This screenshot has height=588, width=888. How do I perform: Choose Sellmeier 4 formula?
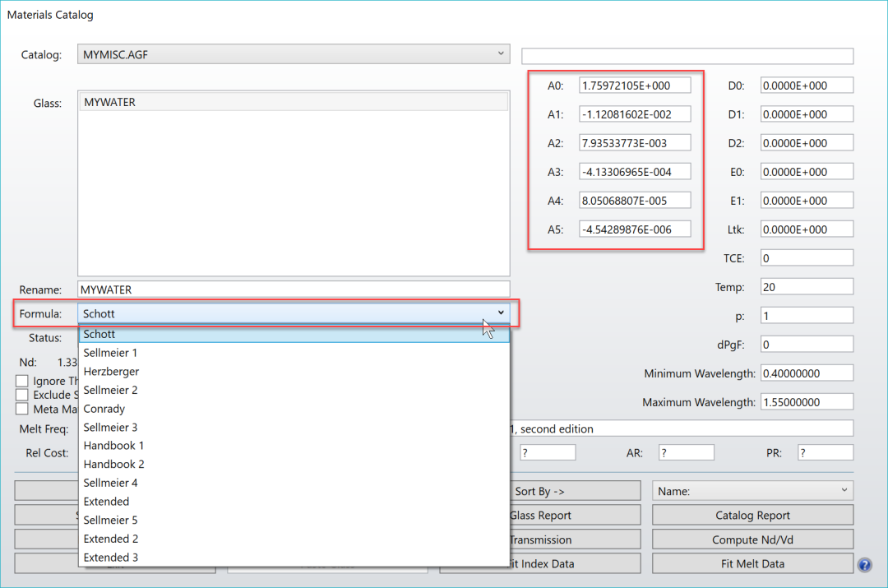pyautogui.click(x=294, y=484)
